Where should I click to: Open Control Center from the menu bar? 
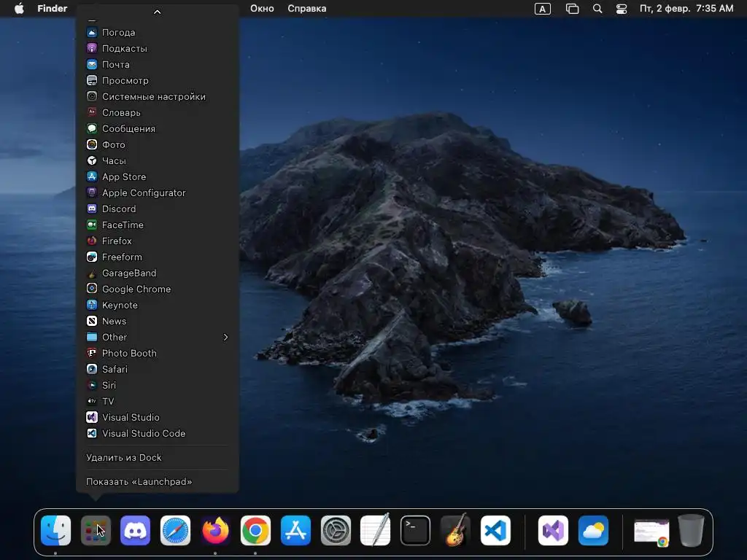point(622,9)
